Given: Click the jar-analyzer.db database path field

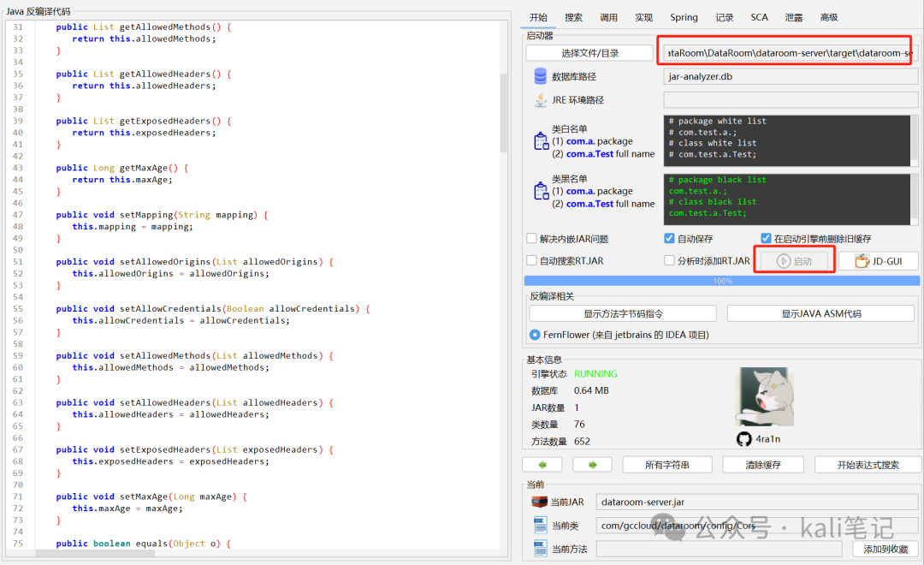Looking at the screenshot, I should (791, 77).
